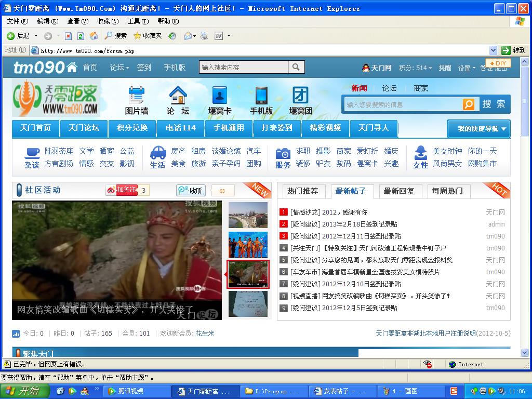
Task: Select the river town slide thumbnail
Action: pos(248,215)
